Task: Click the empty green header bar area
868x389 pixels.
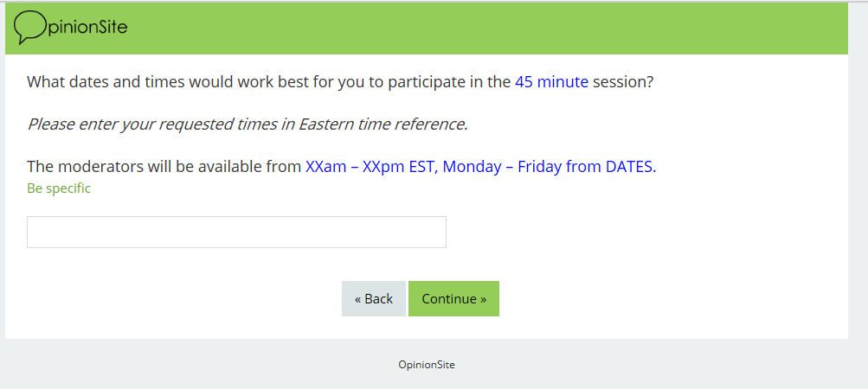Action: [485, 28]
